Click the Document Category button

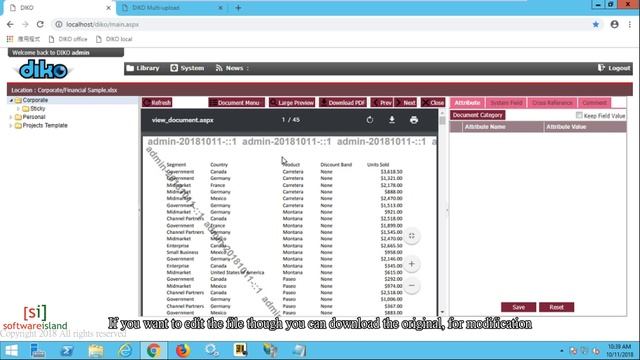coord(478,115)
